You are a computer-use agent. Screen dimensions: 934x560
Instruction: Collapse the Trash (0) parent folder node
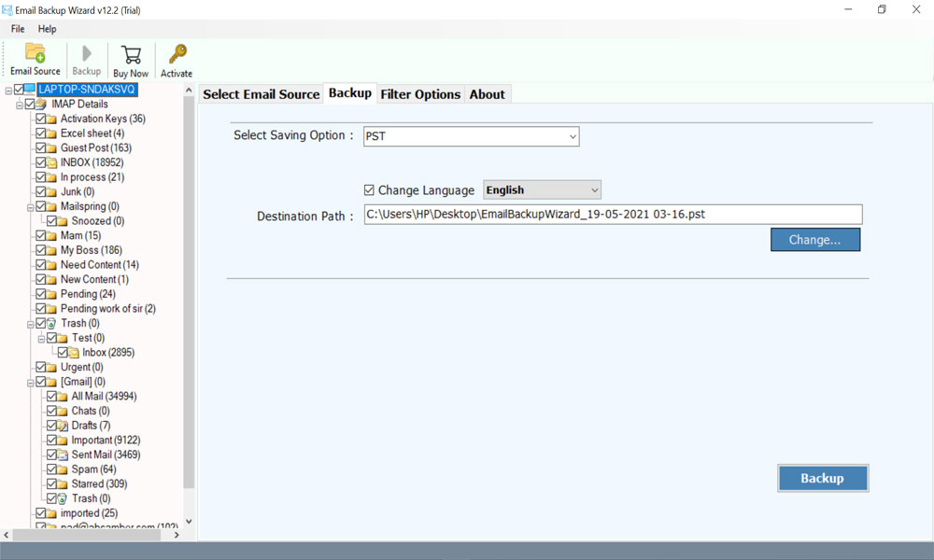(x=31, y=325)
